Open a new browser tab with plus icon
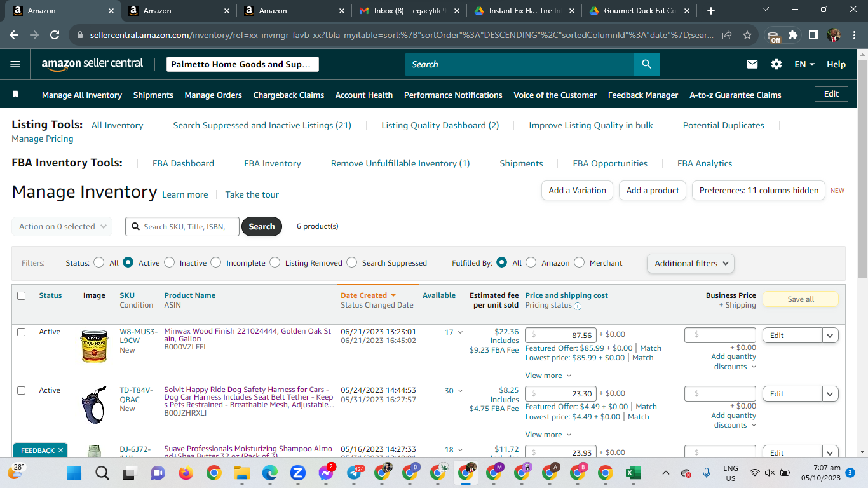Image resolution: width=868 pixels, height=488 pixels. click(711, 11)
